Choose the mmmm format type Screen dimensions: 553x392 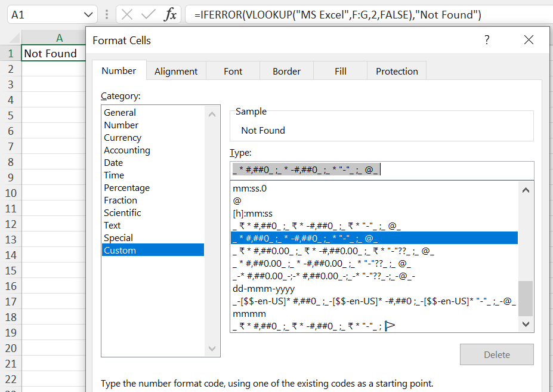374,314
